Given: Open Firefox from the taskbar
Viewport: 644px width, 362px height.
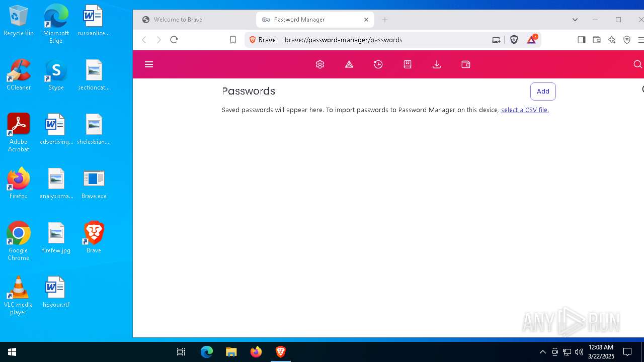Looking at the screenshot, I should (256, 352).
